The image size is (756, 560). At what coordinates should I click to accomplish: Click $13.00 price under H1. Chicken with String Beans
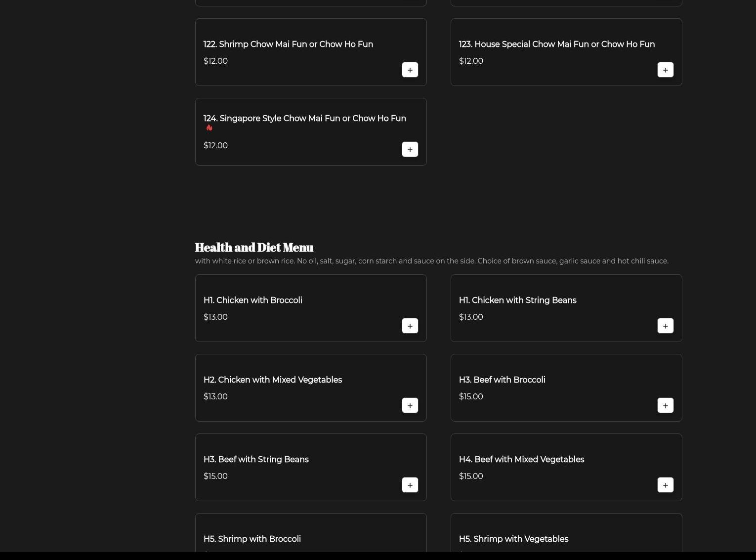pos(471,317)
